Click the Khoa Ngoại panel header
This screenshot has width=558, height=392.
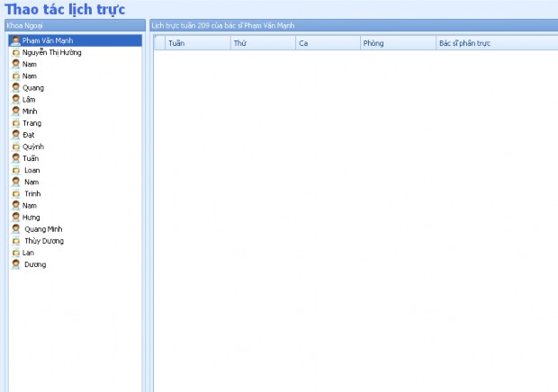(x=74, y=26)
